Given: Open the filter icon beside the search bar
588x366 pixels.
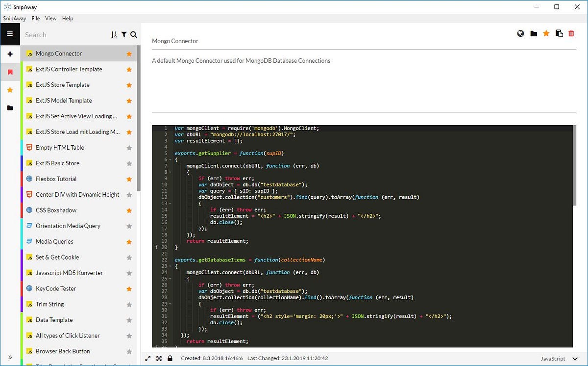Looking at the screenshot, I should pos(123,34).
